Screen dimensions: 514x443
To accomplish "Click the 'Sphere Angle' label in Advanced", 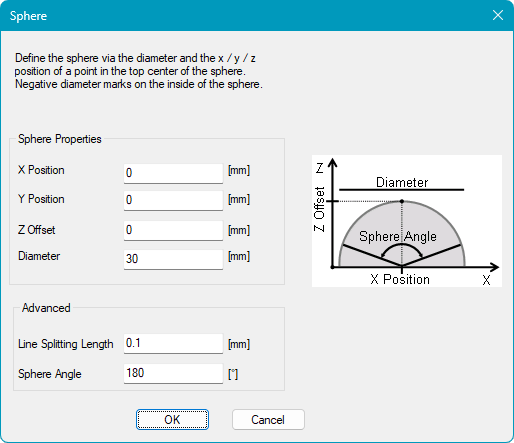I will (x=50, y=374).
